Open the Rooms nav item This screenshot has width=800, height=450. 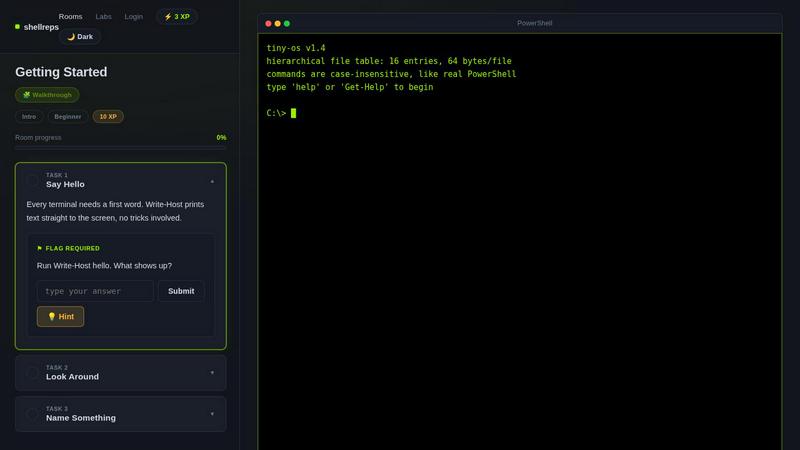click(70, 16)
